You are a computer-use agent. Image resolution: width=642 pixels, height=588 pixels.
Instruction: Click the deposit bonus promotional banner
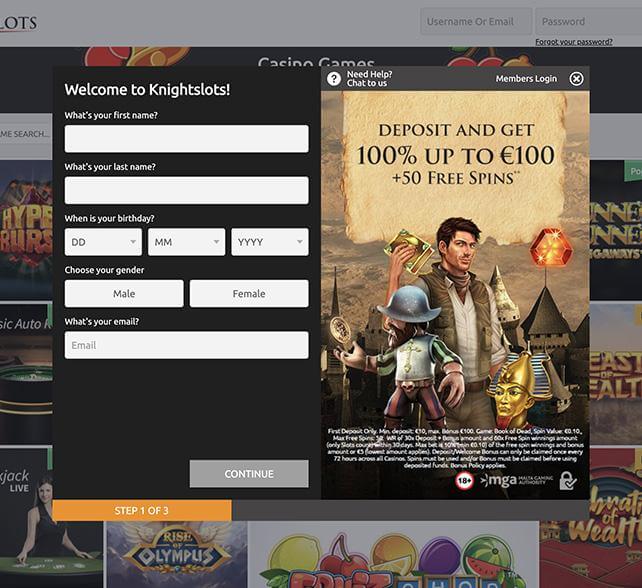point(455,295)
